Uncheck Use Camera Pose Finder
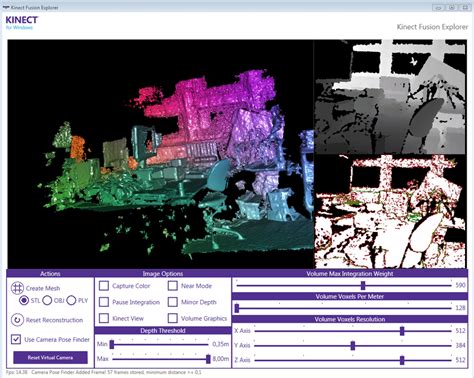Viewport: 474px width, 378px height. (16, 339)
